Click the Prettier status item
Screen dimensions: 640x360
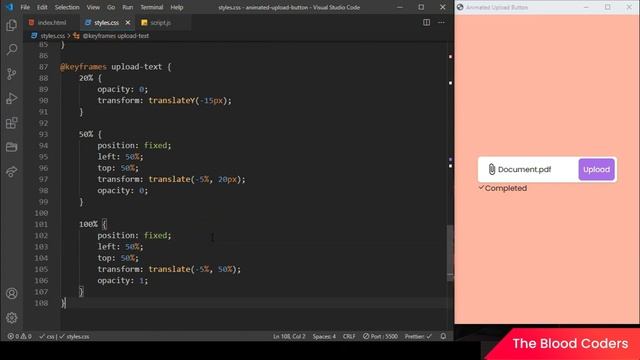point(418,336)
